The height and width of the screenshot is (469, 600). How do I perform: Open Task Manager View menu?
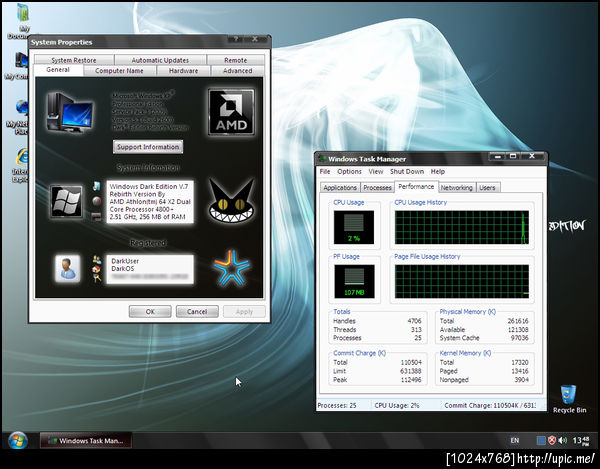pos(376,171)
